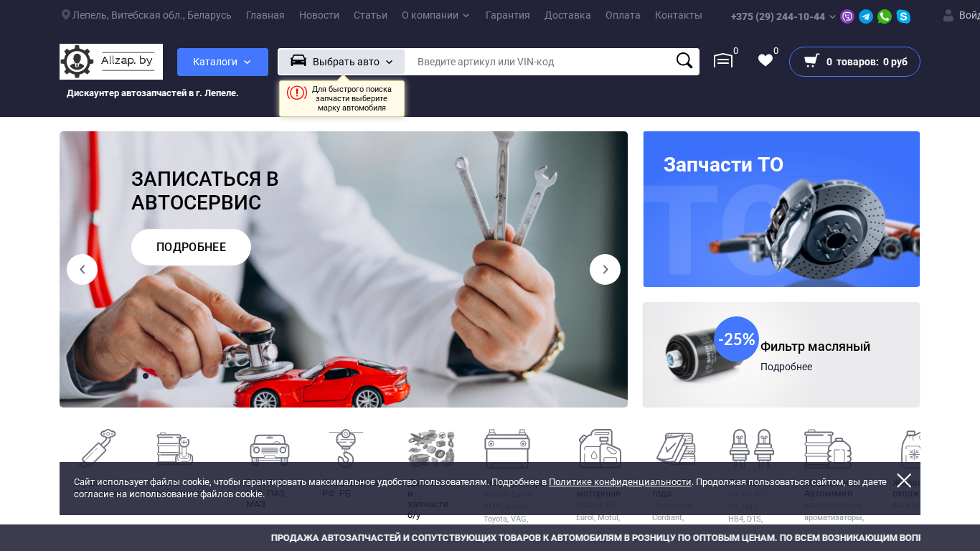Click the shopping cart icon
The width and height of the screenshot is (980, 551).
(x=811, y=61)
